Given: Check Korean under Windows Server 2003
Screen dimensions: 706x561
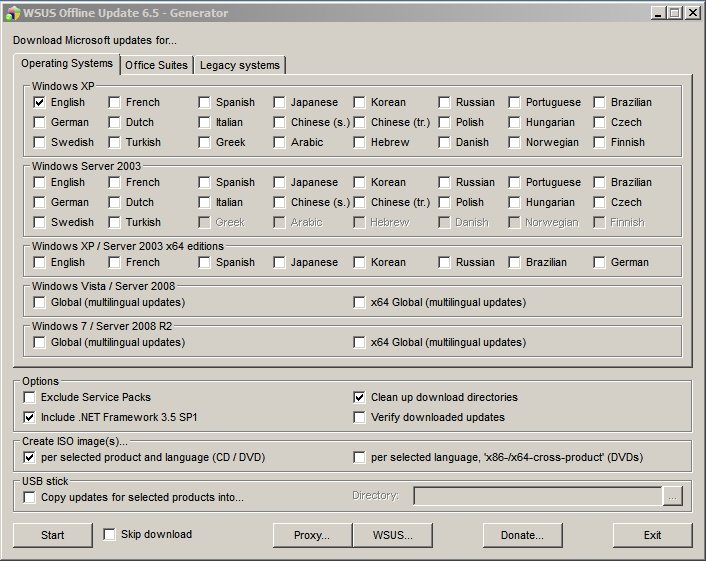Looking at the screenshot, I should tap(359, 182).
